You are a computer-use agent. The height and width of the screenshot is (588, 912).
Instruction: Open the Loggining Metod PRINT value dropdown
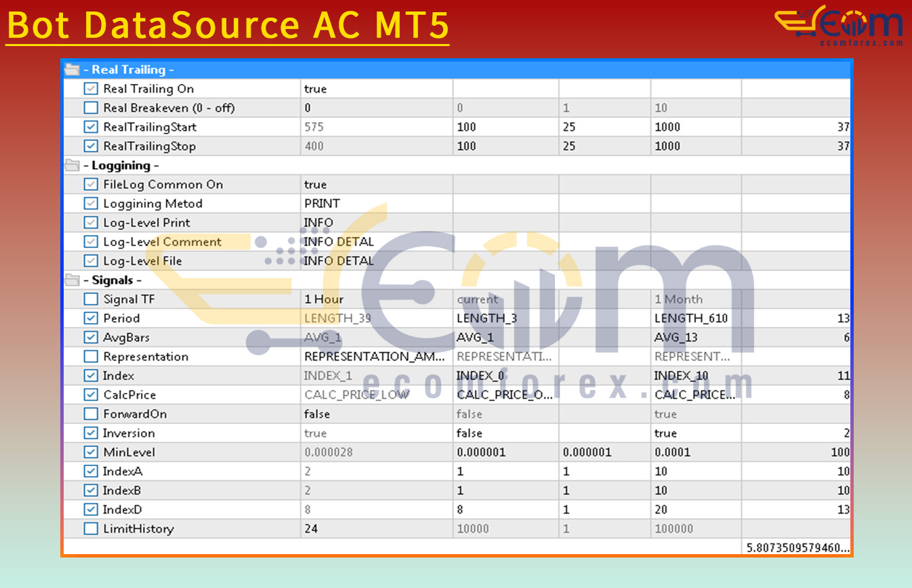(377, 203)
